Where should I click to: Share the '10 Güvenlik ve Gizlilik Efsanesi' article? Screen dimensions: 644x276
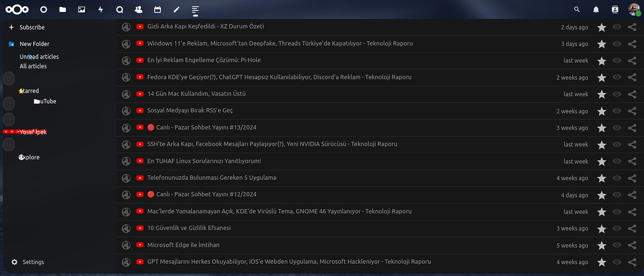pos(633,229)
